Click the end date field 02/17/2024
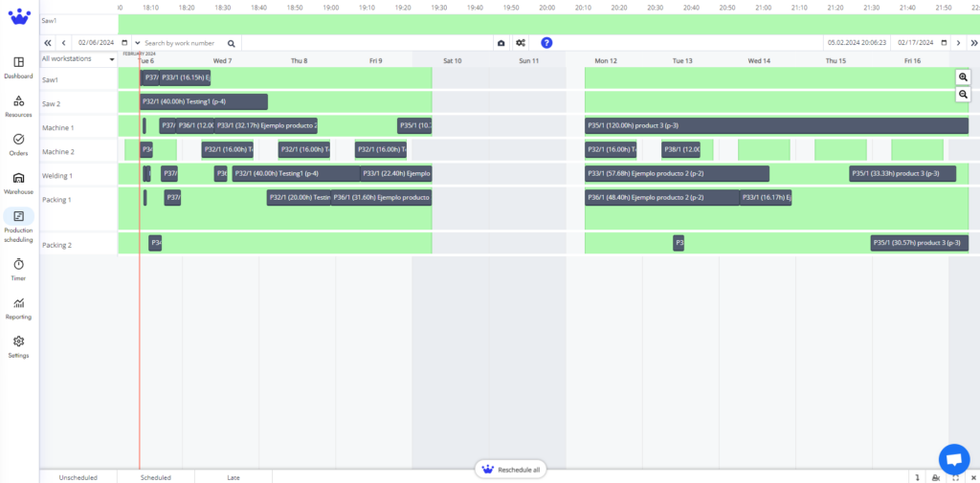The height and width of the screenshot is (483, 980). (x=916, y=43)
